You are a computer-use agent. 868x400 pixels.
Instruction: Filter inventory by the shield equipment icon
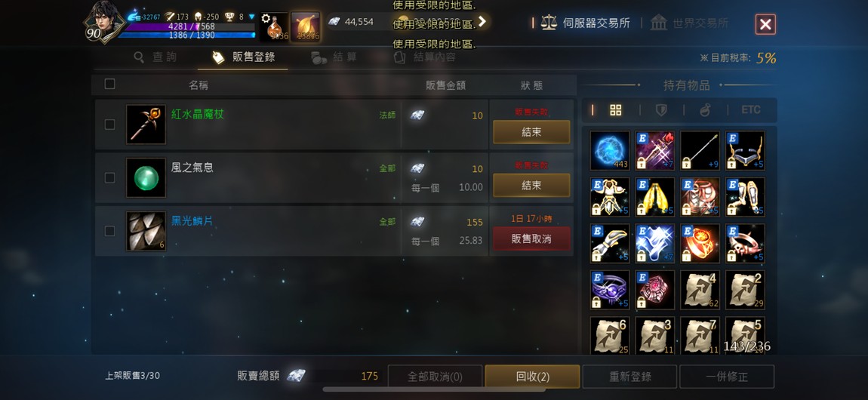point(661,110)
